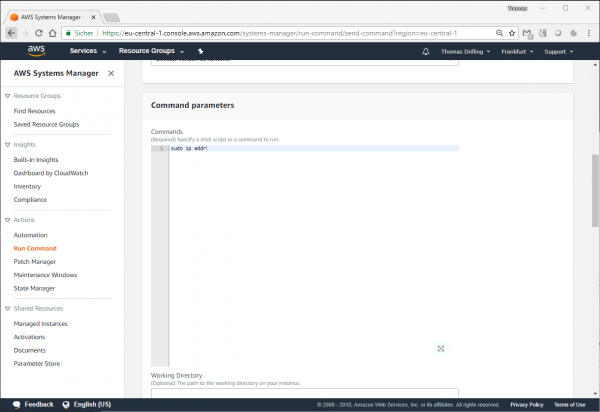Click the 'sudo ip addr' command text
The height and width of the screenshot is (412, 600).
point(188,148)
